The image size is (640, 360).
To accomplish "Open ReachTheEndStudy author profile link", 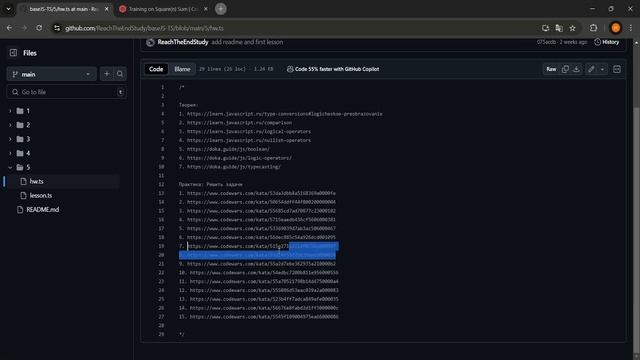I will point(183,42).
